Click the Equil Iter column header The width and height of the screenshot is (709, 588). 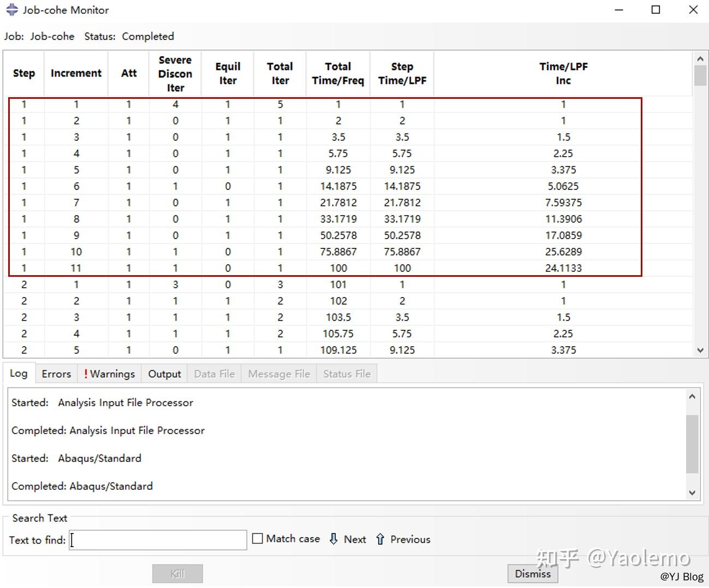pyautogui.click(x=228, y=73)
